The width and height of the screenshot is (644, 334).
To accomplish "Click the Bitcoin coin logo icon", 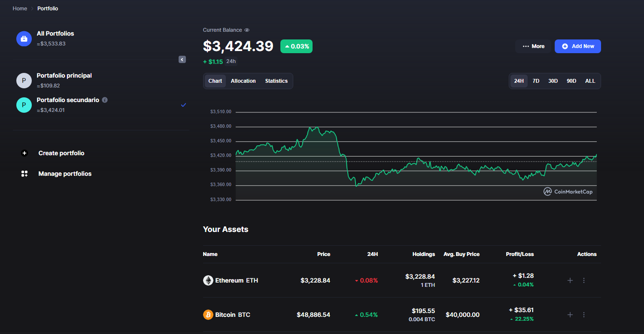I will [x=208, y=315].
